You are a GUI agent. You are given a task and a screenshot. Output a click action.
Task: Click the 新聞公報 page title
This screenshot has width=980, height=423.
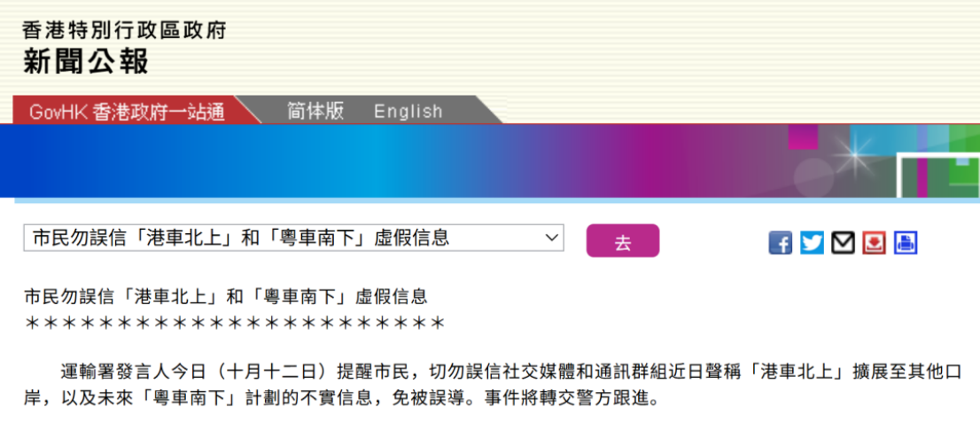[86, 61]
